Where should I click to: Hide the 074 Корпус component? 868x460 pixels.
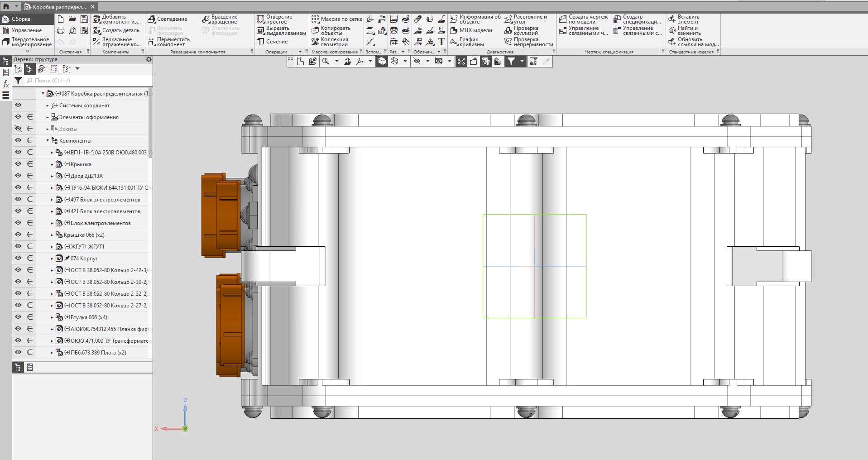(x=18, y=258)
